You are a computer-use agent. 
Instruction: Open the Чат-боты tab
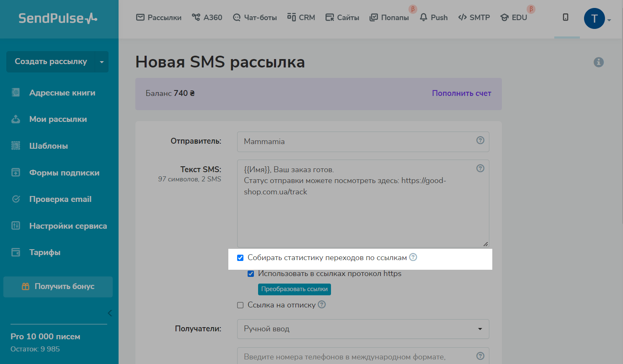point(255,18)
